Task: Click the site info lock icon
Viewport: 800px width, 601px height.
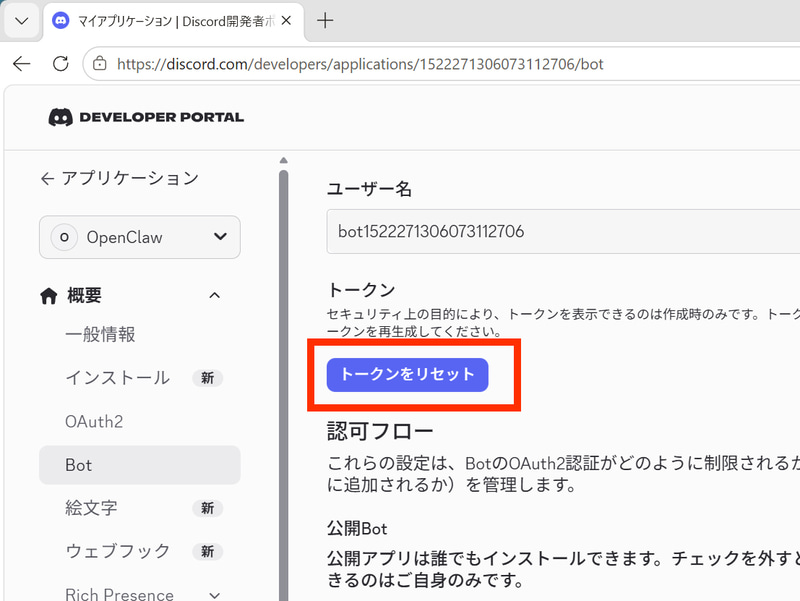Action: click(99, 64)
